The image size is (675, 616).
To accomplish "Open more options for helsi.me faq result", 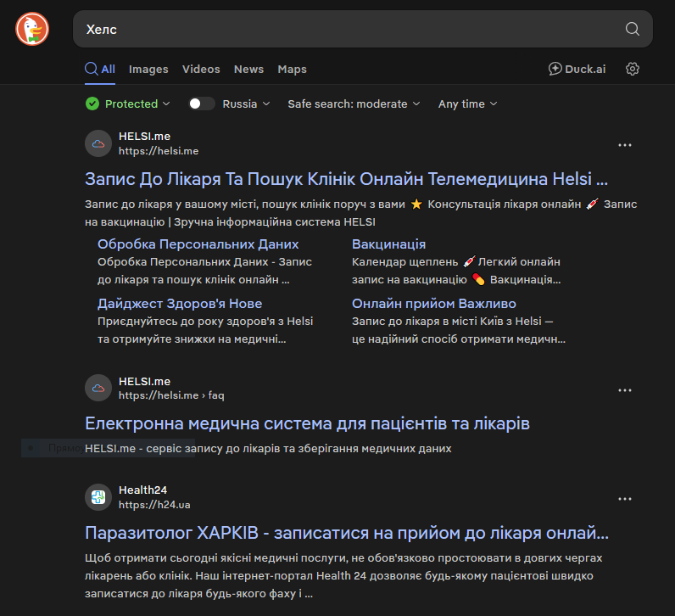I will tap(625, 390).
